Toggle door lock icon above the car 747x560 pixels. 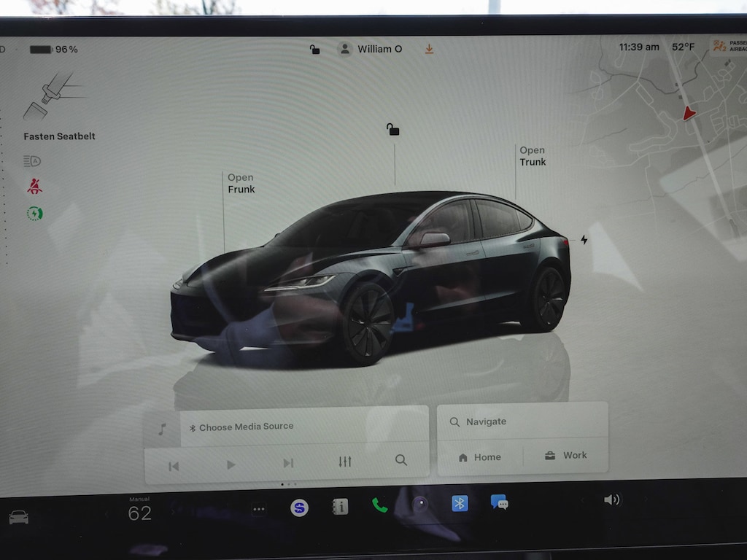[x=393, y=130]
